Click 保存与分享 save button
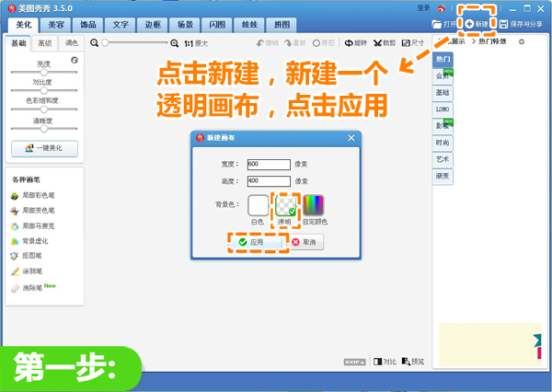Screen dimensions: 552x392 click(522, 24)
